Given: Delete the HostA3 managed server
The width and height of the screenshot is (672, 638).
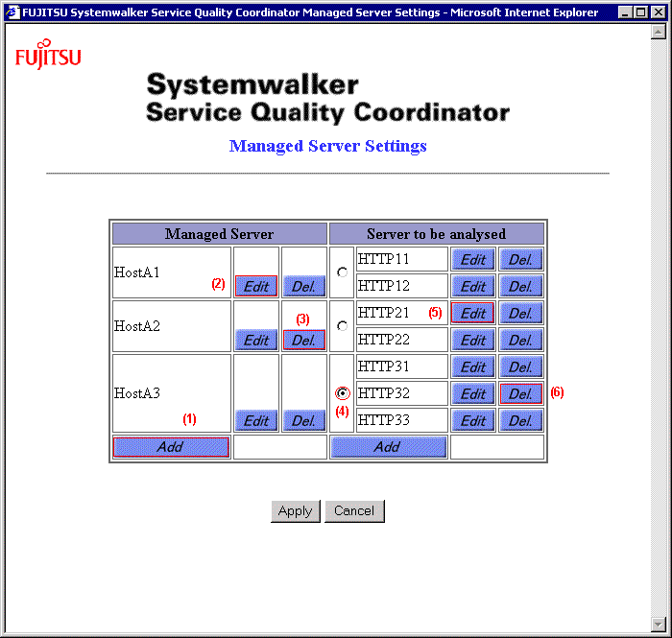Looking at the screenshot, I should (304, 420).
